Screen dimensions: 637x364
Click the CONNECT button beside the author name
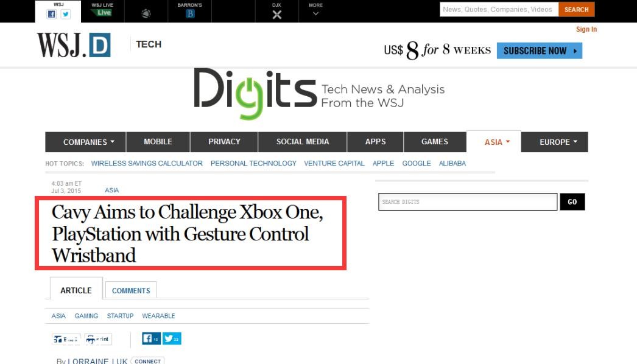tap(148, 361)
